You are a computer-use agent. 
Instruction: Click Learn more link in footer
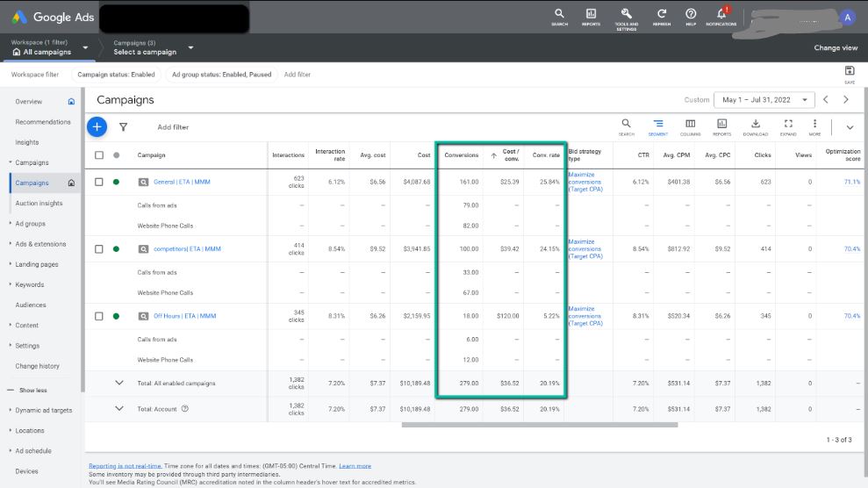[x=355, y=466]
